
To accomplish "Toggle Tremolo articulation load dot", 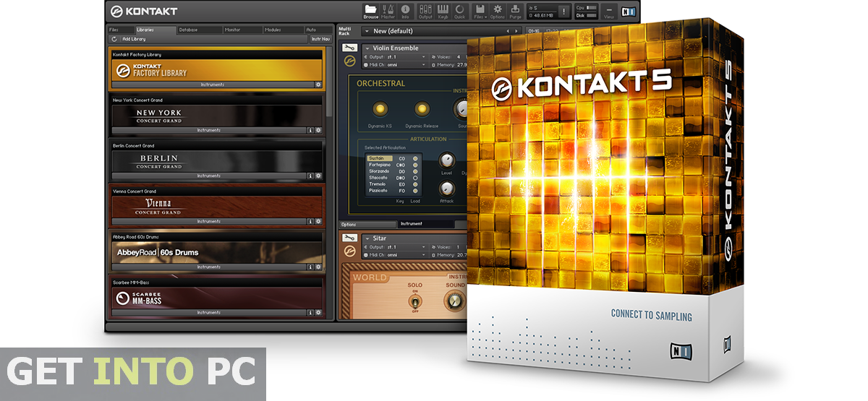I will click(x=415, y=184).
